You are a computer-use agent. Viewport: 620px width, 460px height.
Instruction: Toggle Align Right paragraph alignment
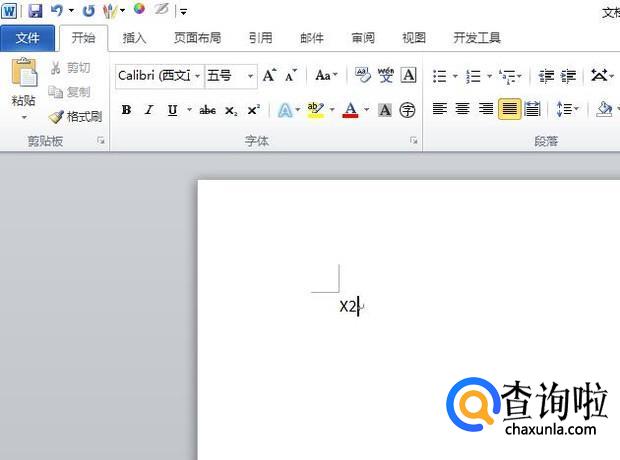point(486,109)
